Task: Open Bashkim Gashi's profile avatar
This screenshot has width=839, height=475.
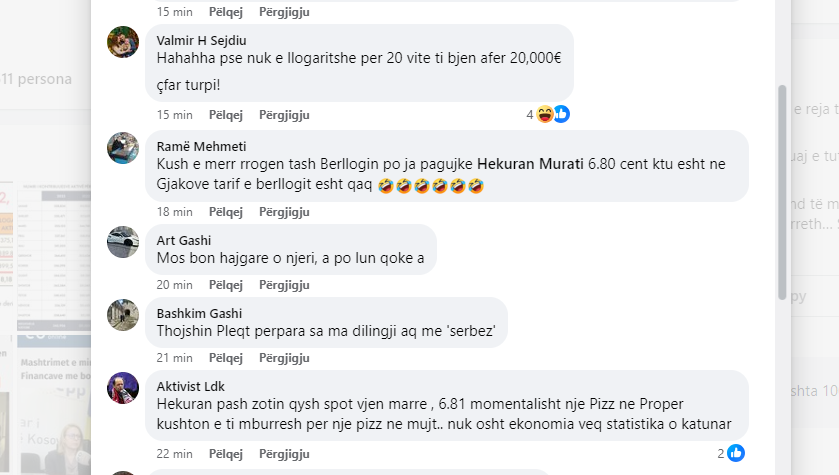Action: point(123,315)
